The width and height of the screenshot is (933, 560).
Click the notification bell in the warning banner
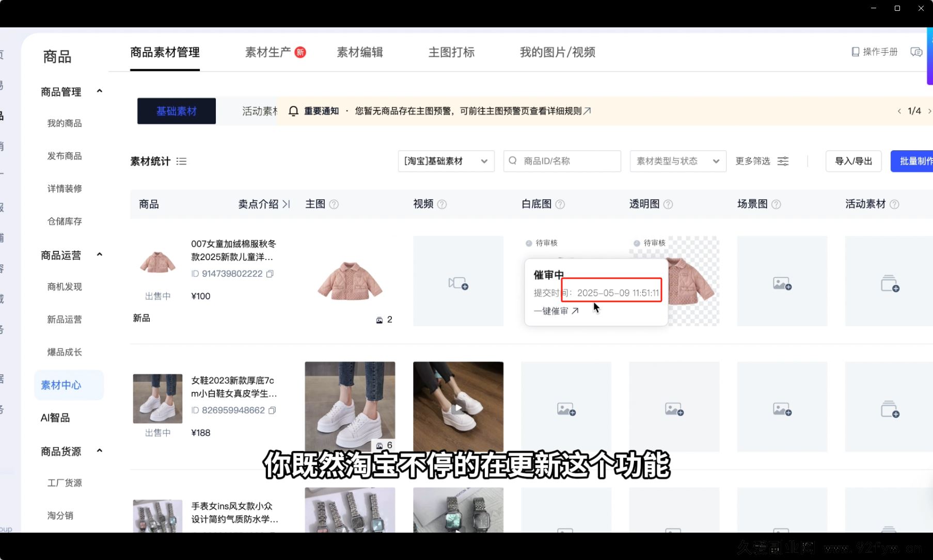pyautogui.click(x=293, y=110)
